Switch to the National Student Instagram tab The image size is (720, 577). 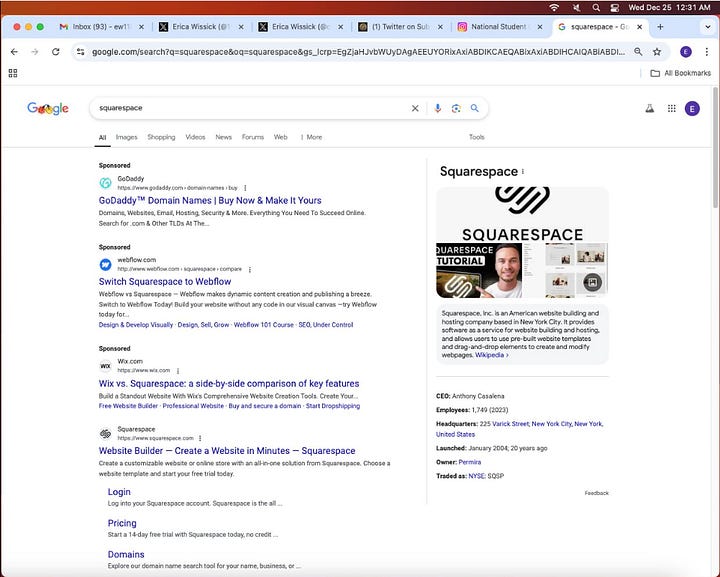pos(498,27)
